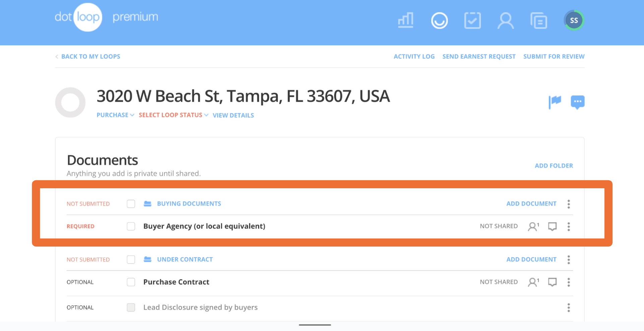
Task: Open the Select Loop Status dropdown
Action: 173,115
